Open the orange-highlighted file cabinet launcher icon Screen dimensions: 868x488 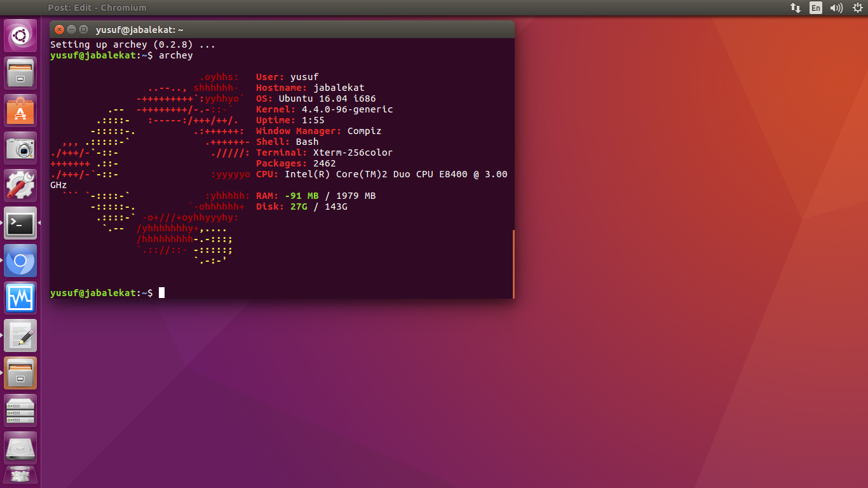tap(20, 373)
